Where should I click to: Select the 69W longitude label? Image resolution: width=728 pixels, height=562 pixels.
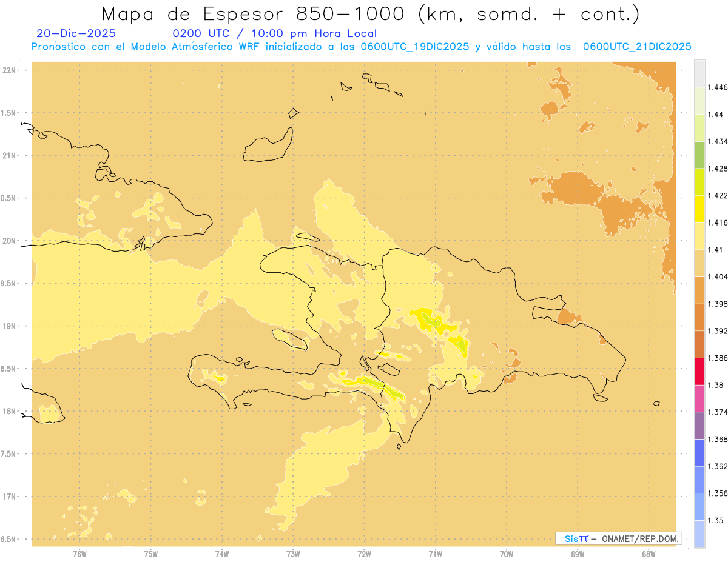[x=577, y=554]
